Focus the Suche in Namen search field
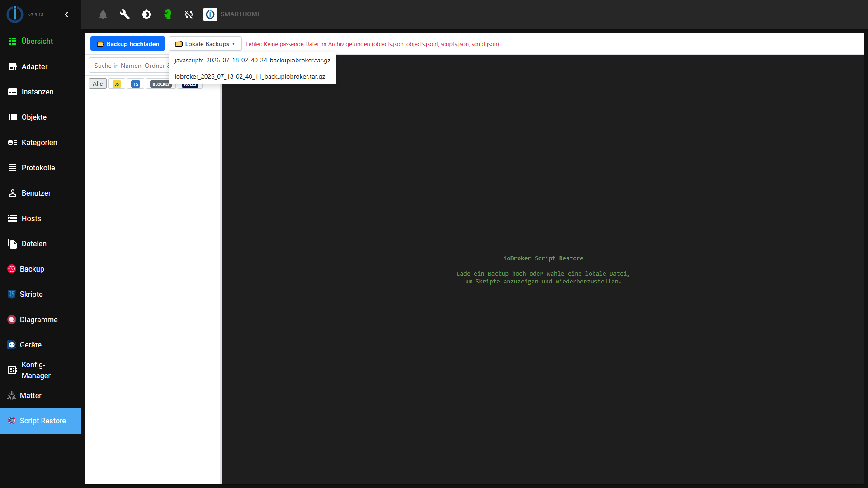Image resolution: width=868 pixels, height=488 pixels. pos(129,66)
